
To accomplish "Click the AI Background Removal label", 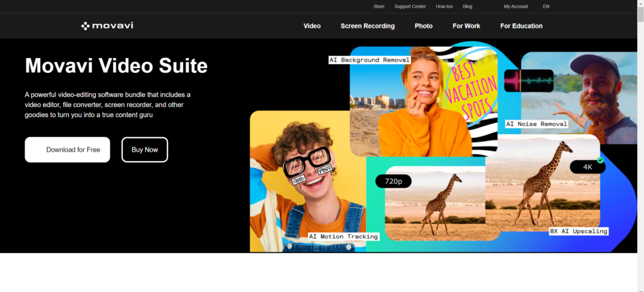I will (x=370, y=60).
